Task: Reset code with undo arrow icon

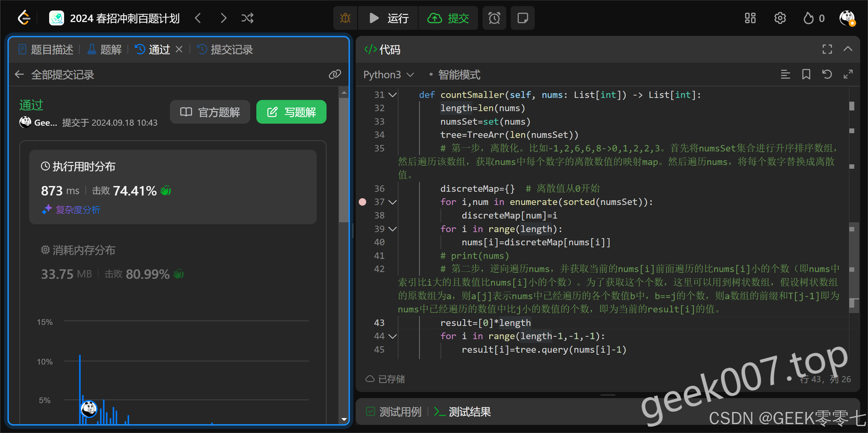Action: [827, 74]
